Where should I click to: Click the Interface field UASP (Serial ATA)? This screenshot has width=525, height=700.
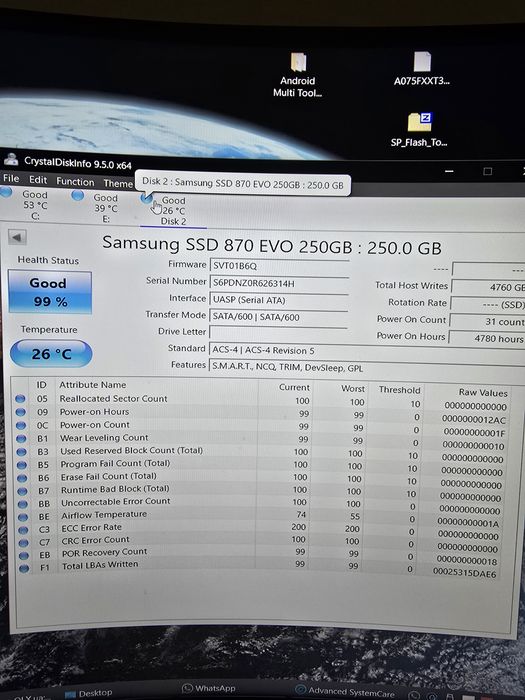[x=279, y=300]
